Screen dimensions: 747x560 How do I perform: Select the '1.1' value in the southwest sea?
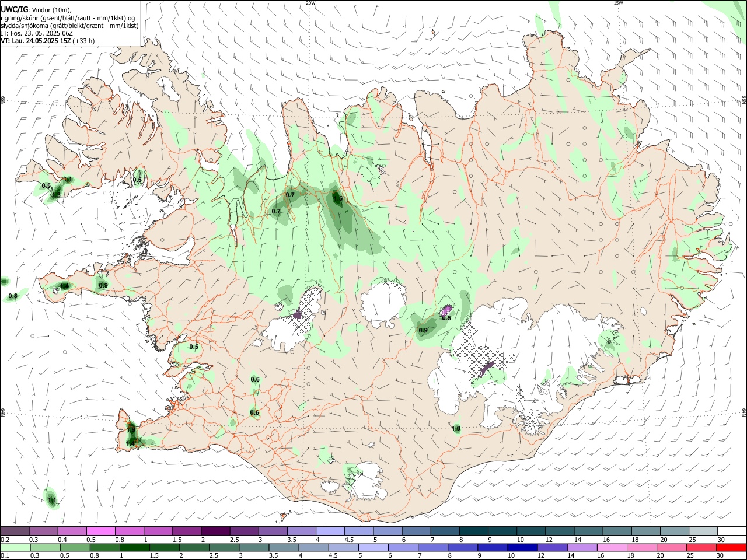point(51,500)
